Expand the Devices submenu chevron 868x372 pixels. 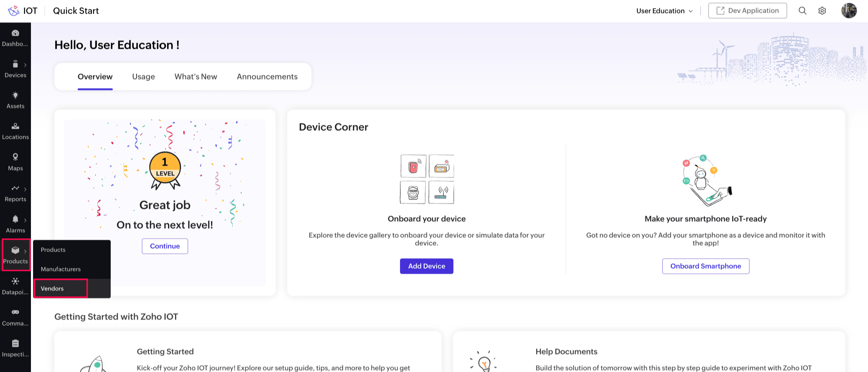(25, 65)
